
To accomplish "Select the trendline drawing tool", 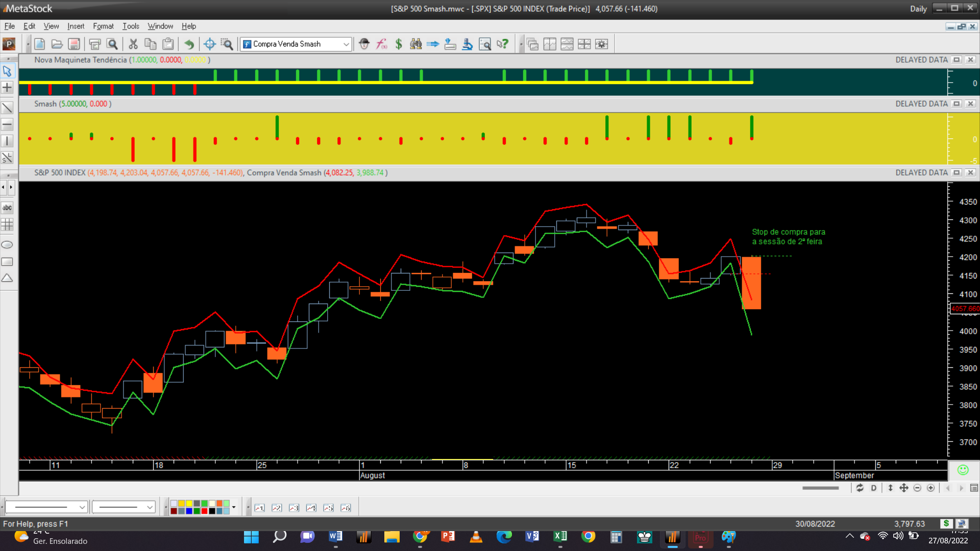I will 7,108.
